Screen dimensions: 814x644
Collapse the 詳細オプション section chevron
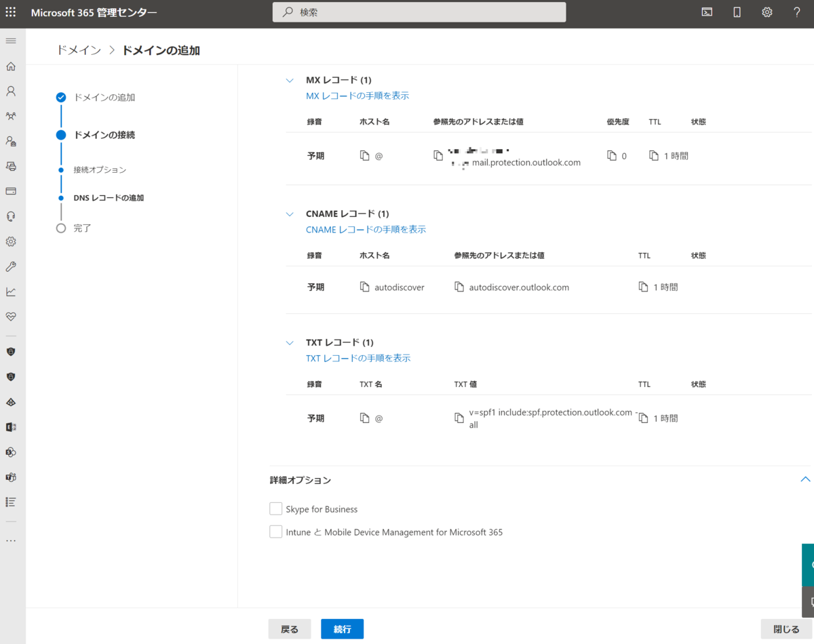tap(805, 479)
